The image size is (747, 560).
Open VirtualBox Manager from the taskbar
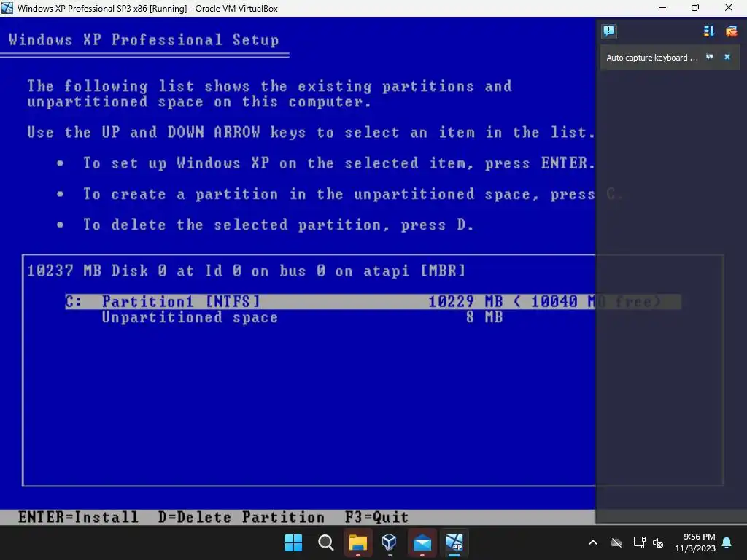[x=390, y=542]
